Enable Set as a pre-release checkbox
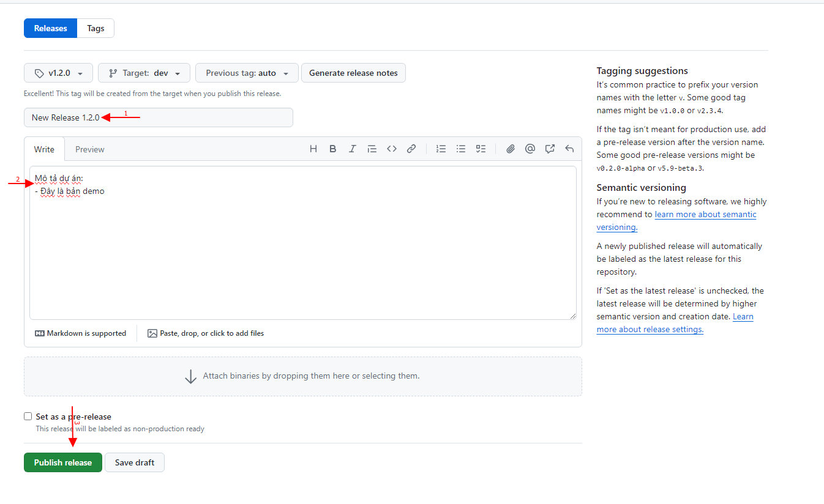The width and height of the screenshot is (824, 504). [28, 417]
